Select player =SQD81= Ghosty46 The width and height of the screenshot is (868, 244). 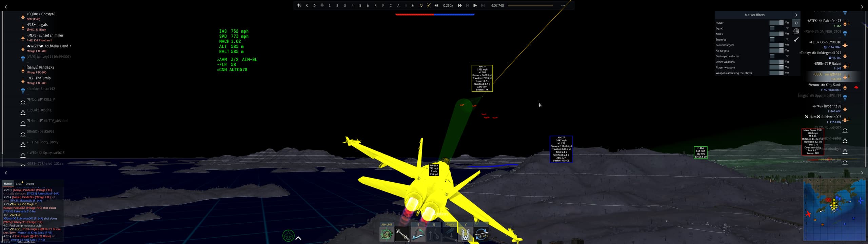(41, 14)
